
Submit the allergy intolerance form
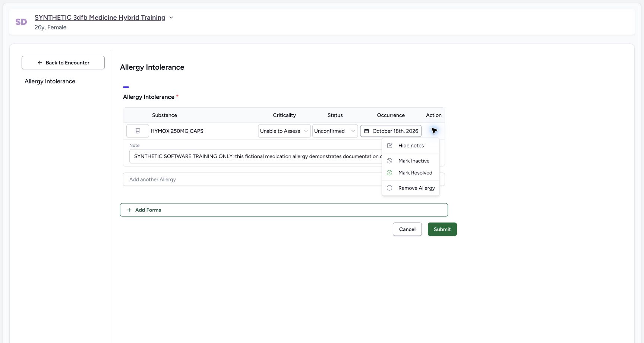442,229
